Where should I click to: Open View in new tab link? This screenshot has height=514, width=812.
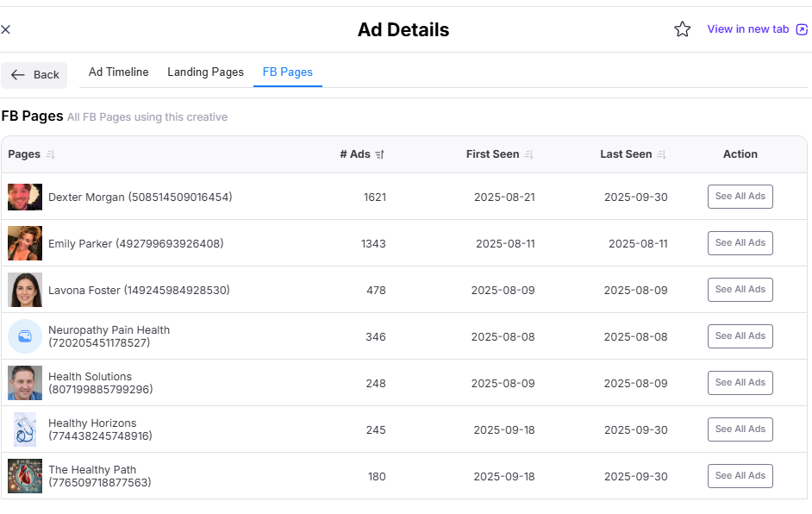(x=756, y=29)
